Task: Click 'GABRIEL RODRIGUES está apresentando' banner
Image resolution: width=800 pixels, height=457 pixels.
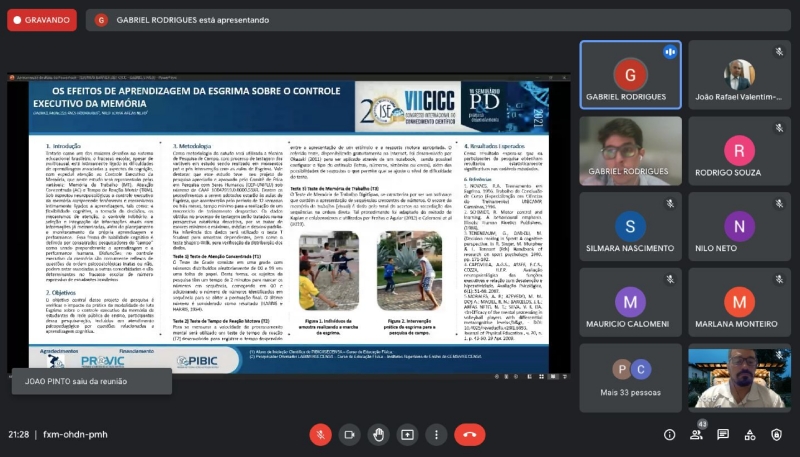Action: click(438, 20)
